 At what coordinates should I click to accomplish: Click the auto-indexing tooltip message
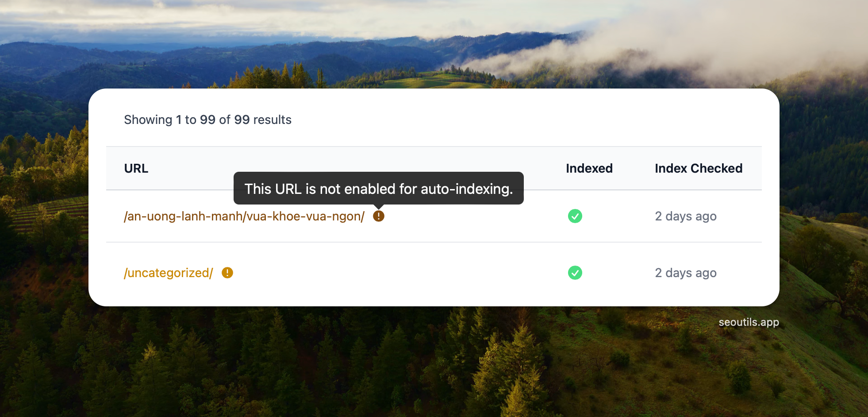[378, 189]
